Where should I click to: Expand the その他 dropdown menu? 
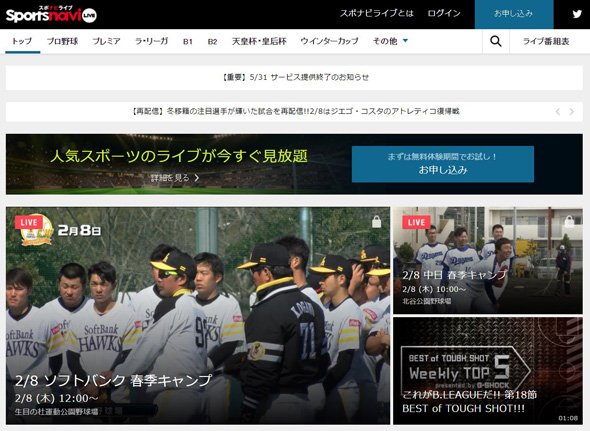(x=390, y=41)
